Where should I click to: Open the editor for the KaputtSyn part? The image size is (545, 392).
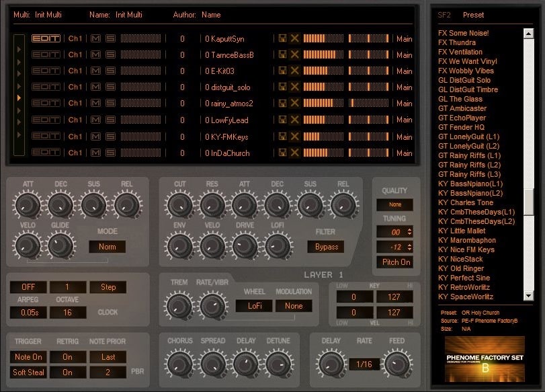(46, 38)
